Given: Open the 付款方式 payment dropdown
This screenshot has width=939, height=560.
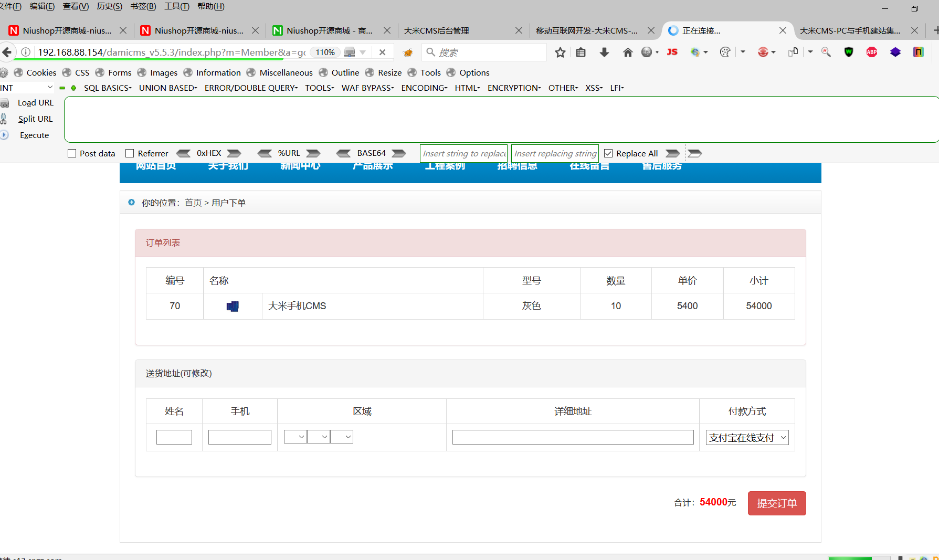Looking at the screenshot, I should coord(747,438).
